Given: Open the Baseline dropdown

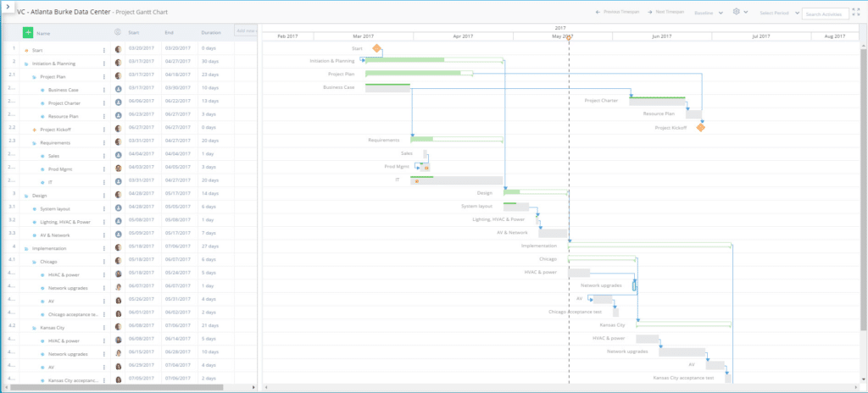Looking at the screenshot, I should pos(709,12).
